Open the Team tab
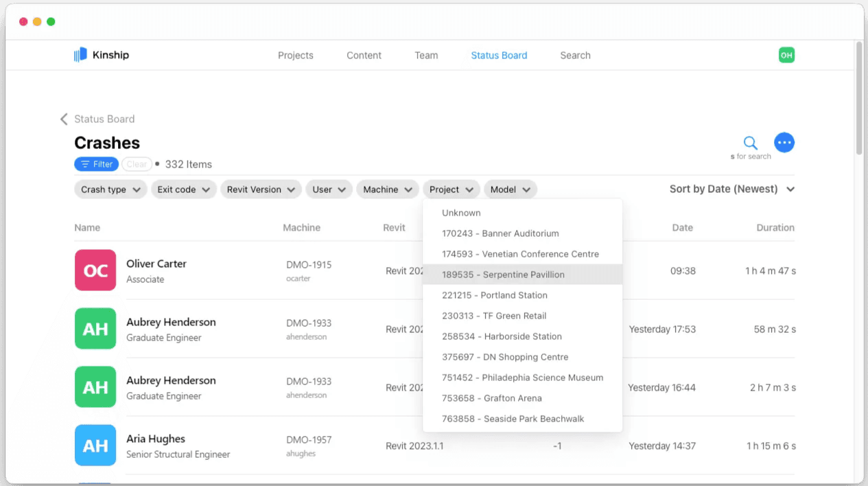 click(426, 56)
